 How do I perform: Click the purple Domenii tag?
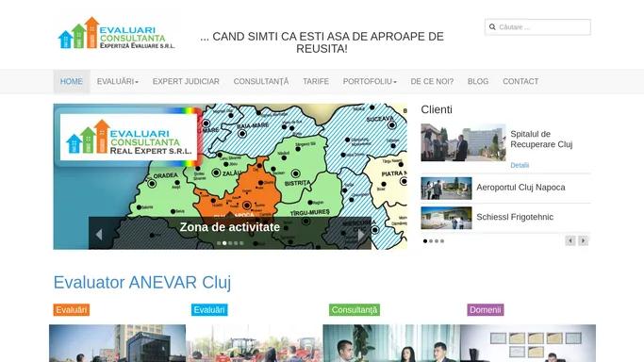tap(486, 310)
